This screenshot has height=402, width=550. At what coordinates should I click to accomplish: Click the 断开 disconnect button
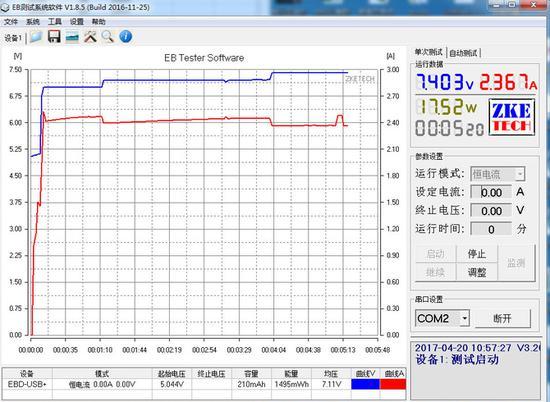(x=503, y=319)
